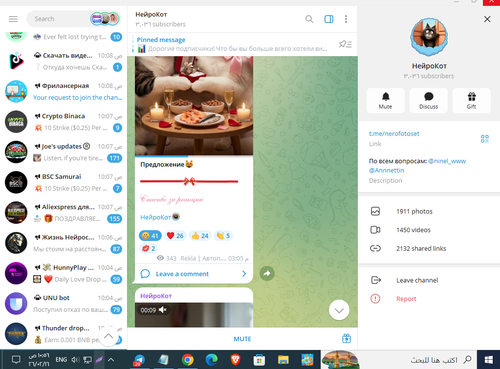Screen dimensions: 500x369
Task: Open the Aliexspress для... chat
Action: tap(63, 213)
